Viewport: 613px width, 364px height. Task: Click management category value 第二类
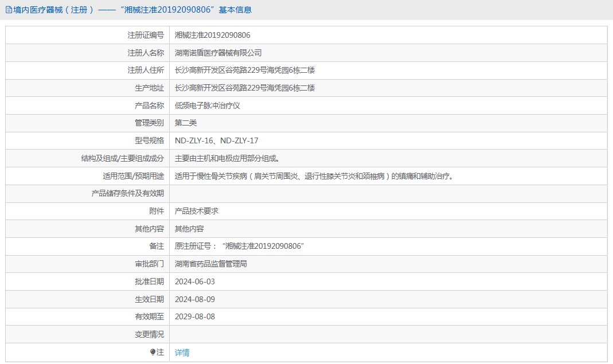pos(186,123)
